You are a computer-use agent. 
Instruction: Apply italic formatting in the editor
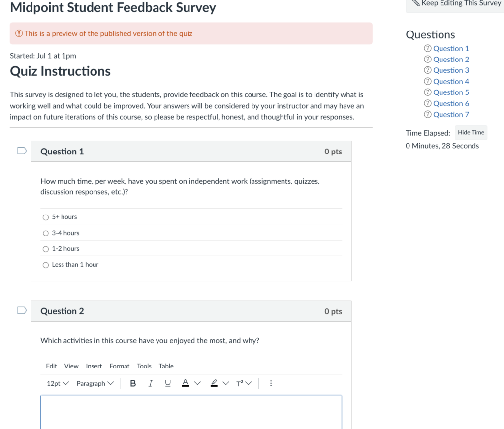[150, 383]
